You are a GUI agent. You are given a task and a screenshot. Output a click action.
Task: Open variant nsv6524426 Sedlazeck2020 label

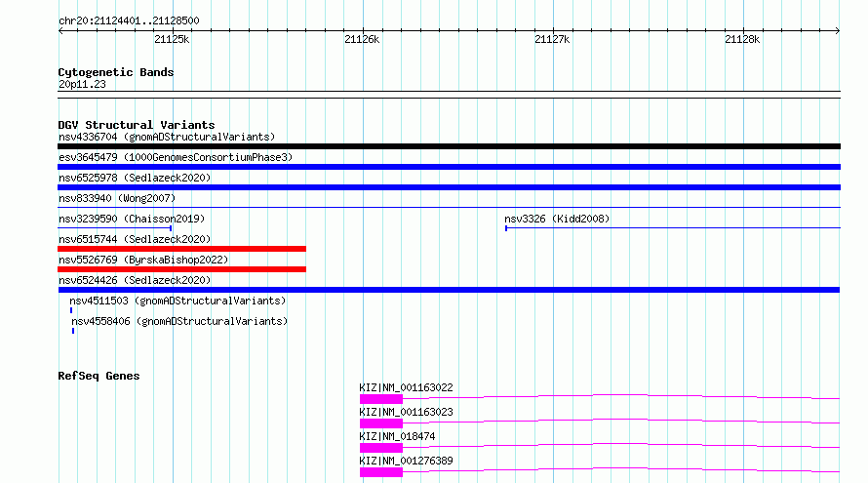click(x=135, y=280)
